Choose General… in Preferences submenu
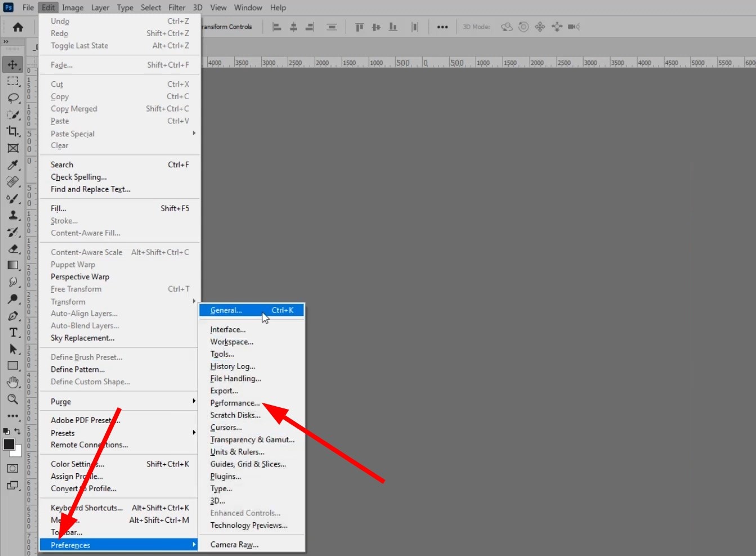This screenshot has height=556, width=756. (252, 310)
